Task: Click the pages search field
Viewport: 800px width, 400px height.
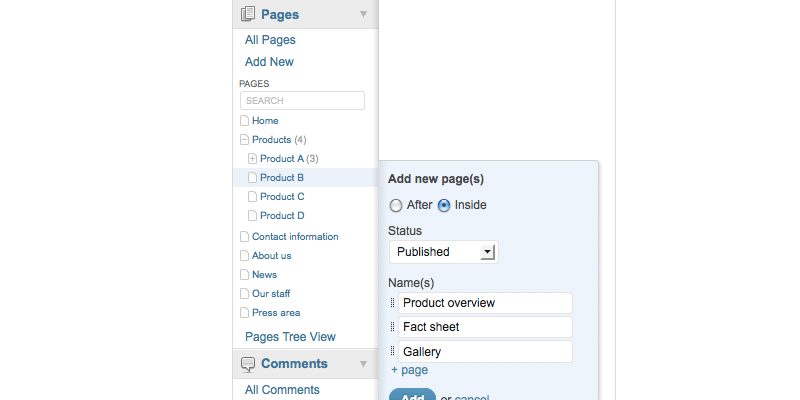Action: [x=302, y=101]
